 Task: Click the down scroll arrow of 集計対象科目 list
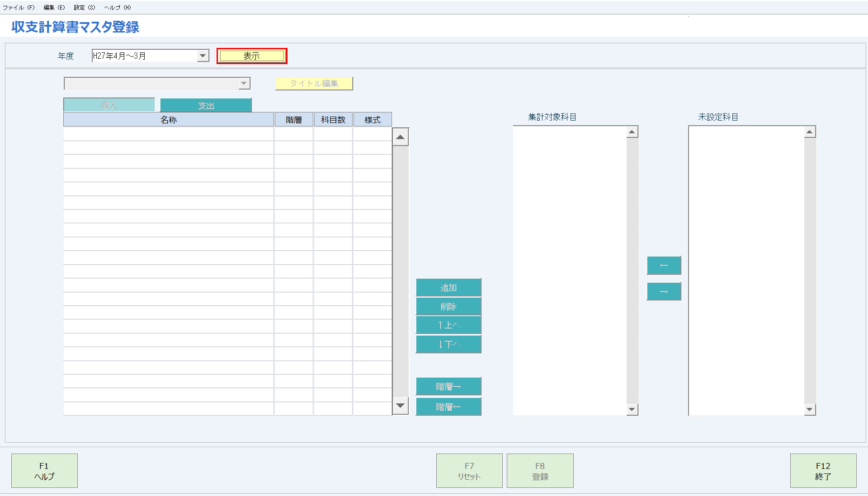tap(632, 409)
